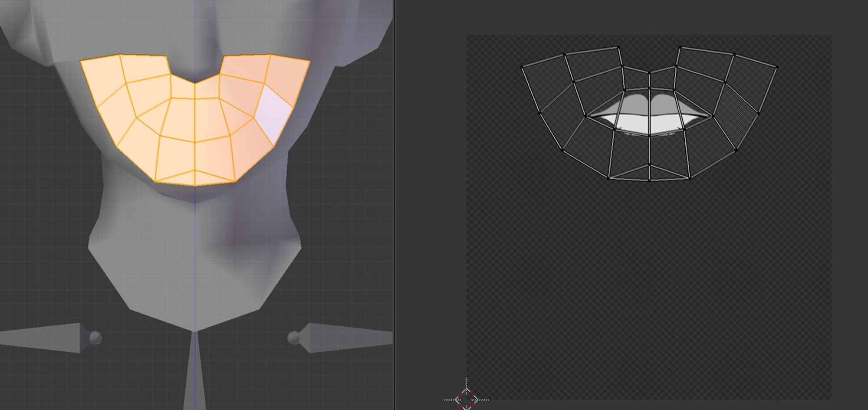
Task: Select top-right corner vertex of orange mesh
Action: 310,61
